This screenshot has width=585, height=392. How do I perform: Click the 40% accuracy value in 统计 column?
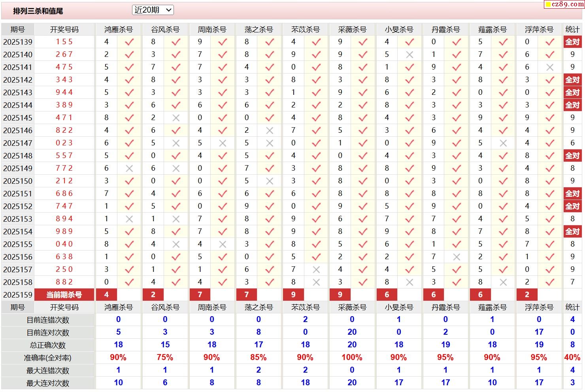coord(572,358)
